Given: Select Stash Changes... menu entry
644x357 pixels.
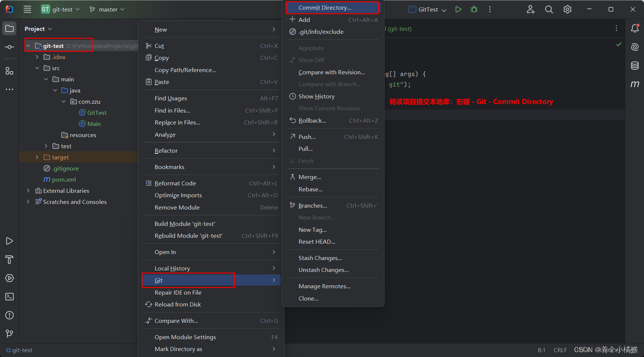Looking at the screenshot, I should click(x=333, y=258).
